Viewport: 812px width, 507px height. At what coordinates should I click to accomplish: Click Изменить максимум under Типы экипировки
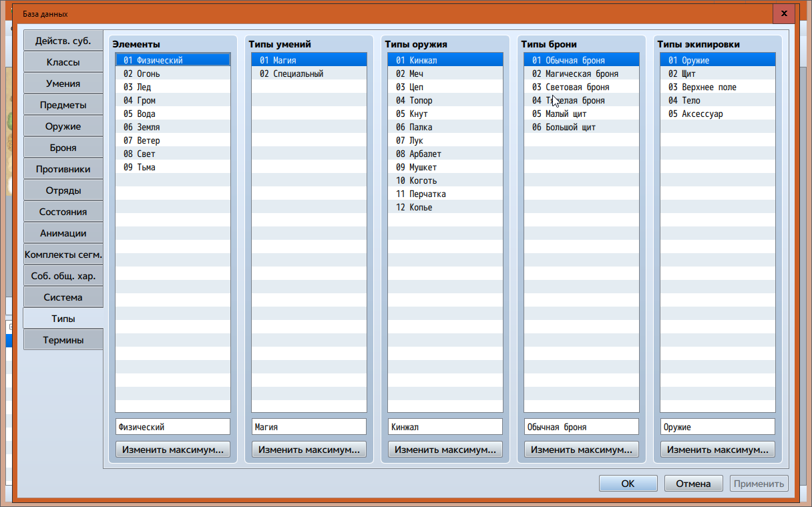[718, 450]
